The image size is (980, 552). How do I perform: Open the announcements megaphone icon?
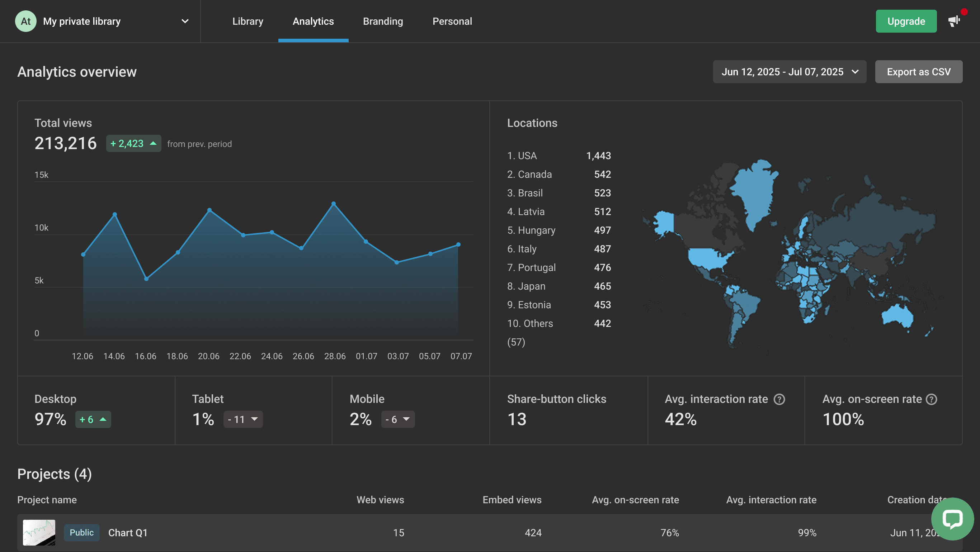954,21
